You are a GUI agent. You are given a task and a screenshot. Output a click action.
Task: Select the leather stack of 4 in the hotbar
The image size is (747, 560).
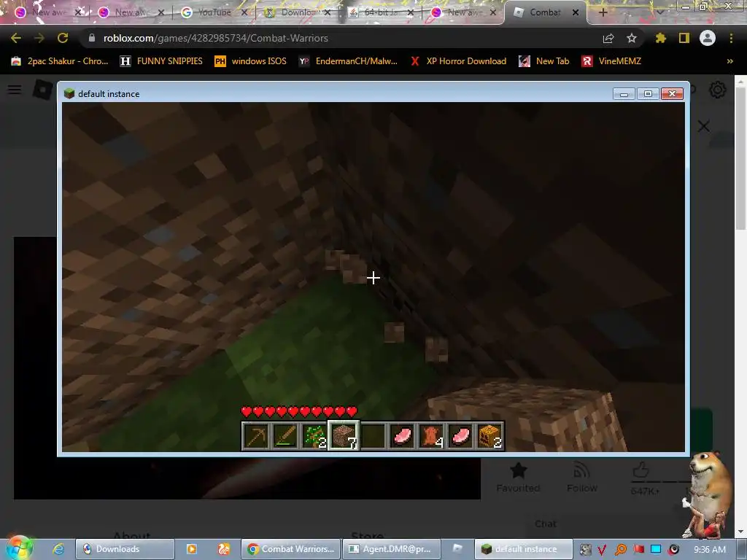[431, 436]
